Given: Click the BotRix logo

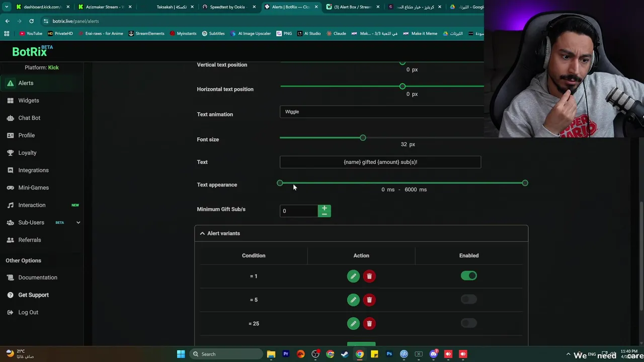Looking at the screenshot, I should (x=32, y=51).
